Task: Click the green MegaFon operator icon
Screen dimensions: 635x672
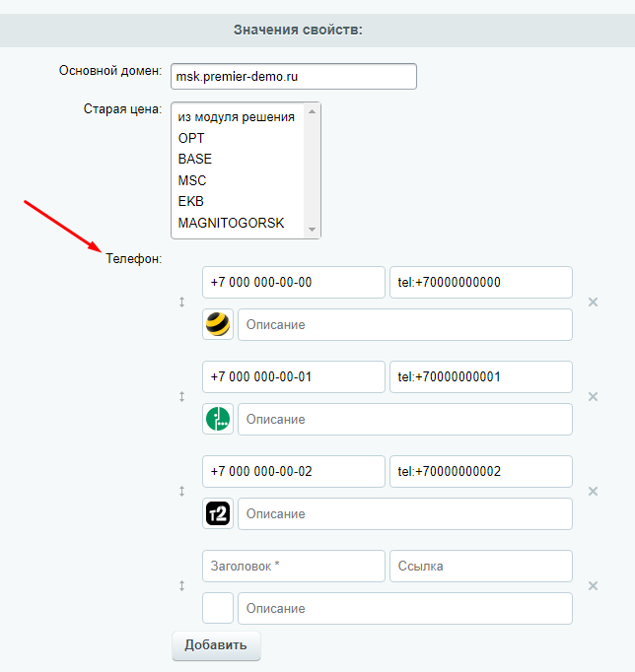Action: [x=218, y=419]
